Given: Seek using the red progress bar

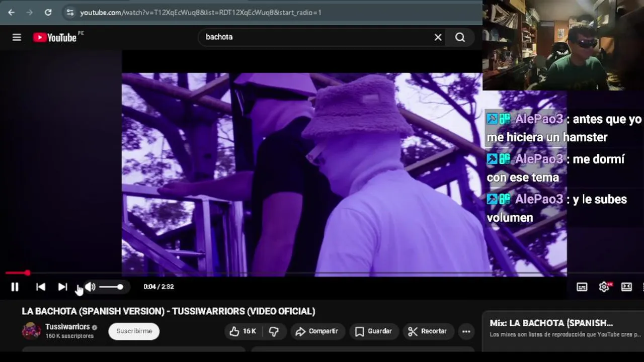Looking at the screenshot, I should coord(16,273).
